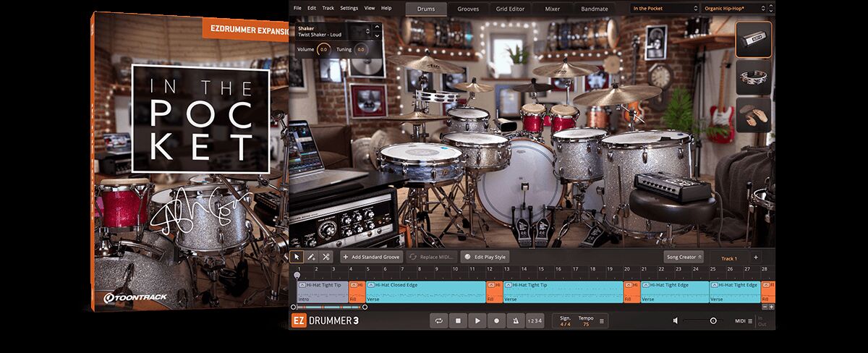Click the Record button

(x=495, y=320)
